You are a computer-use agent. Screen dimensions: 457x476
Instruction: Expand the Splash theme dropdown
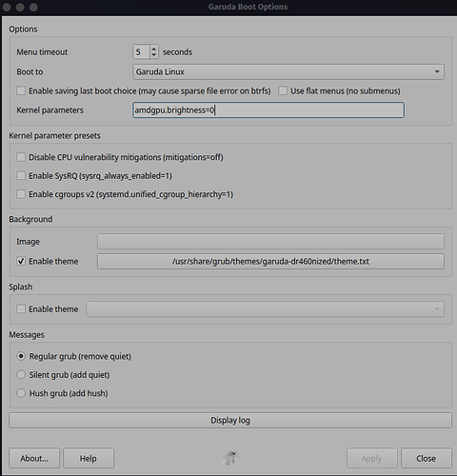(266, 308)
